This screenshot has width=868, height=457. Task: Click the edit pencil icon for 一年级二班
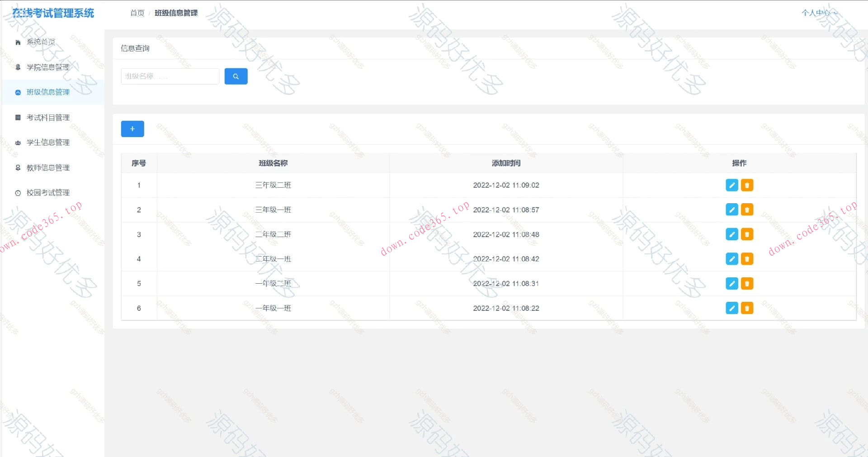point(732,284)
